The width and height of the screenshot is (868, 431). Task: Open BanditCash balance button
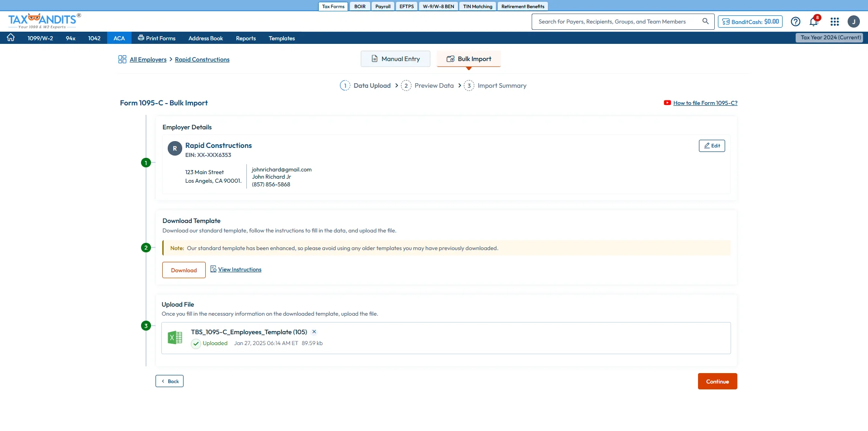point(750,21)
